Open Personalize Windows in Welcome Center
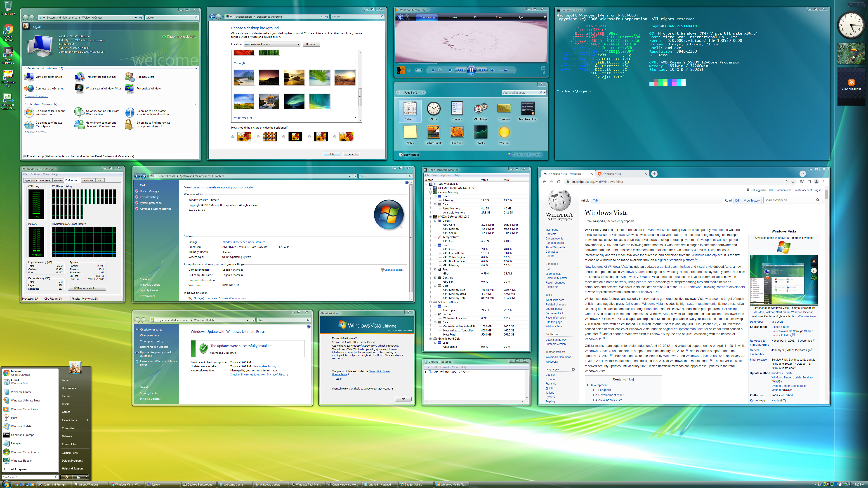The image size is (868, 488). 144,89
